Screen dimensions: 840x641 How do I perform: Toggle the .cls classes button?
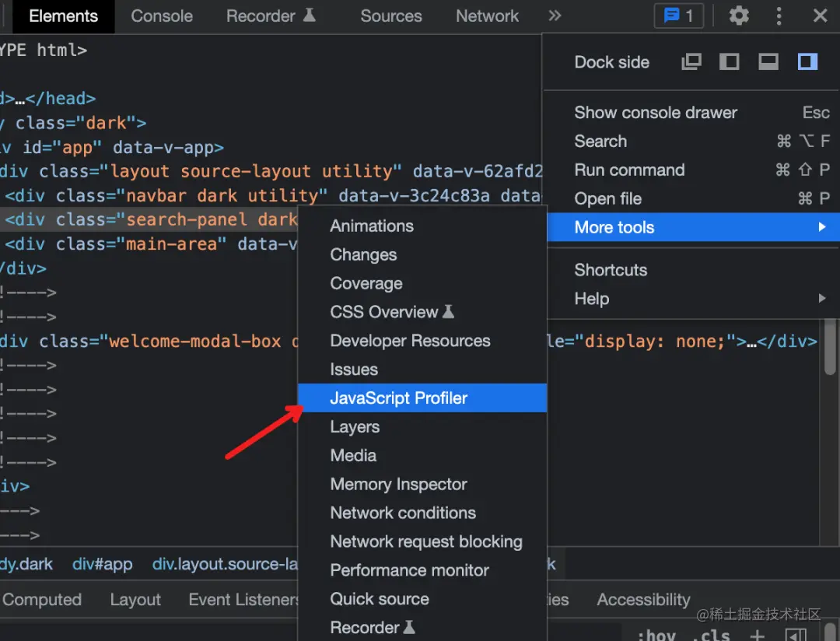click(712, 635)
